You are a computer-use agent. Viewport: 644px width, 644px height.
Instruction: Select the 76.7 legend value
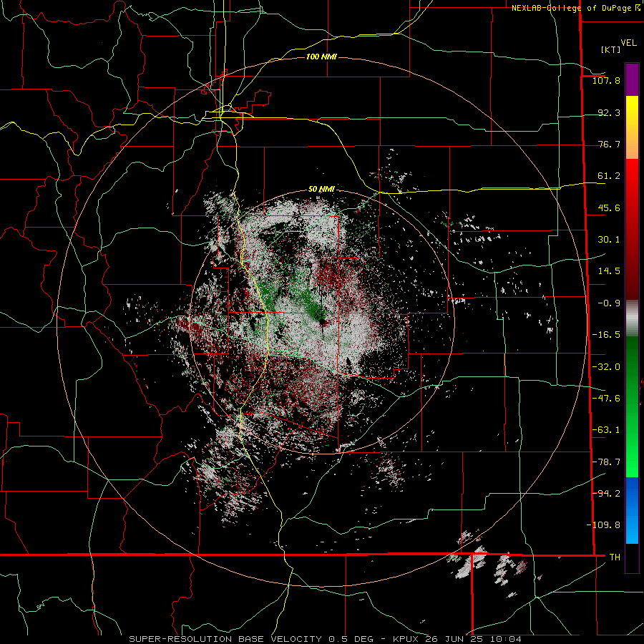point(609,144)
